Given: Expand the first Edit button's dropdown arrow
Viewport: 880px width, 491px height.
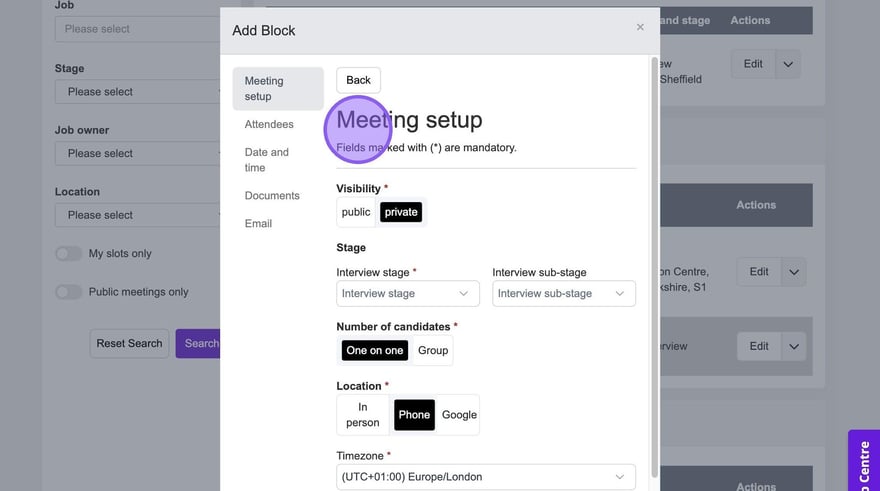Looking at the screenshot, I should pyautogui.click(x=788, y=64).
